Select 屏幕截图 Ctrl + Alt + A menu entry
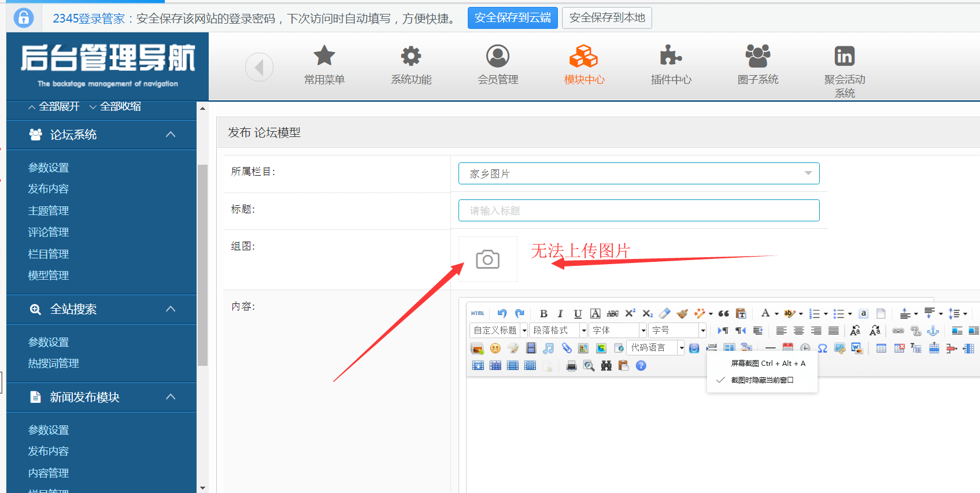The width and height of the screenshot is (980, 493). point(767,364)
